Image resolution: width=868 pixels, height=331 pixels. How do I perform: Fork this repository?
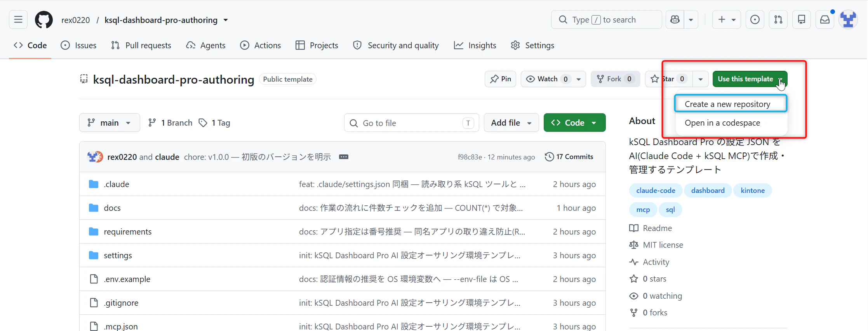616,79
